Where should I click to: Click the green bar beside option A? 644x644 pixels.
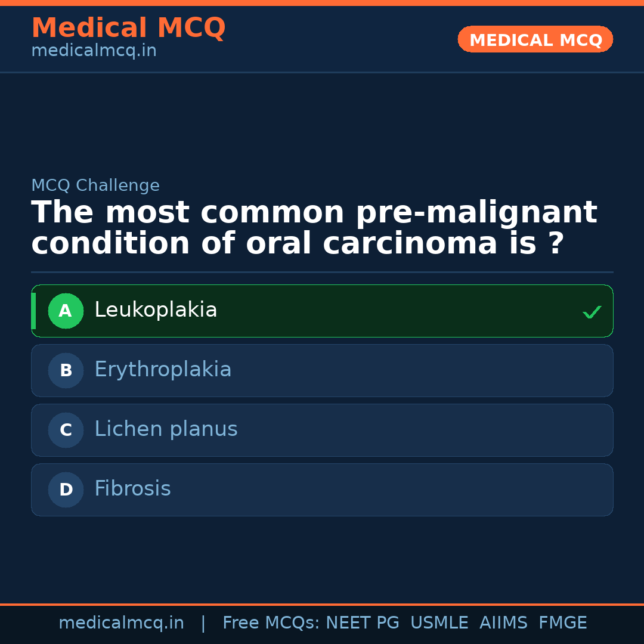click(x=33, y=311)
